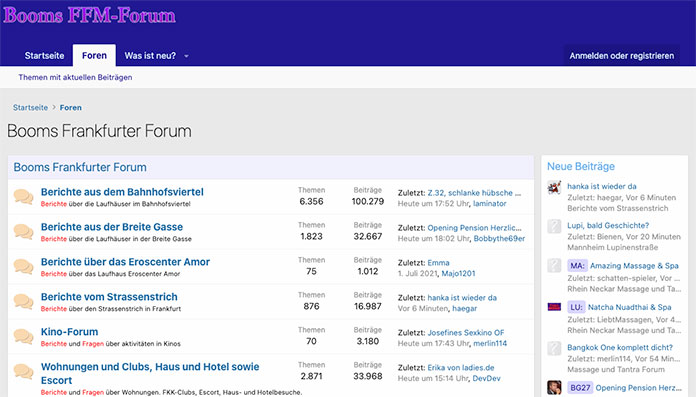The image size is (696, 397).
Task: Open Berichte vom Strassenstrich link in sidebar
Action: pos(617,208)
